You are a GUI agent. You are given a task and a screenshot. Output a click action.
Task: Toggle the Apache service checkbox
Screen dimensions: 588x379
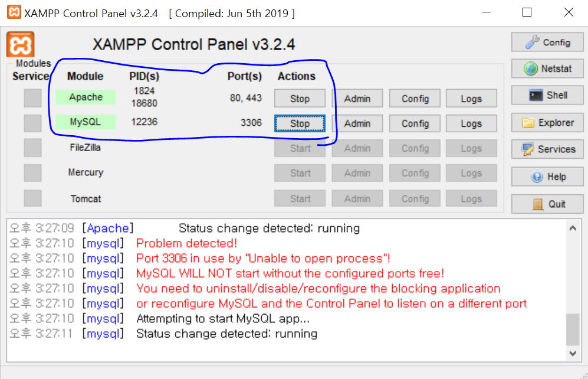click(x=32, y=98)
